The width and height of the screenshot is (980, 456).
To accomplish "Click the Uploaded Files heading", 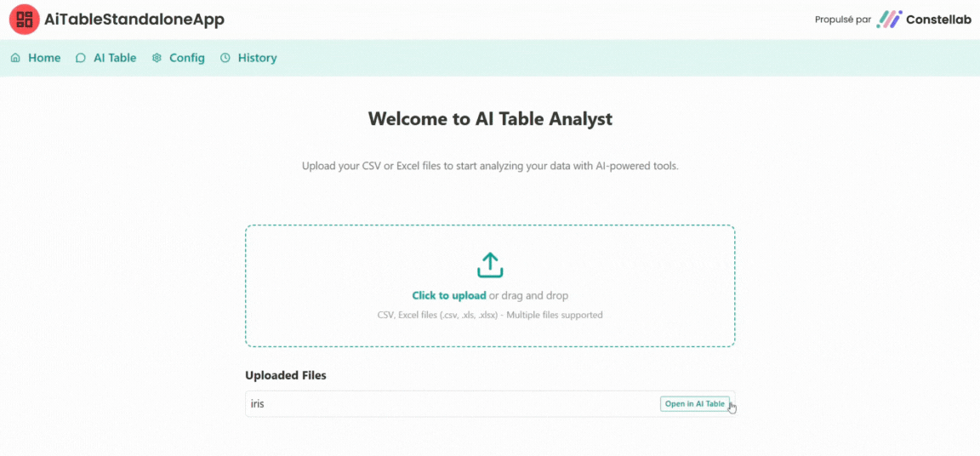I will (286, 375).
